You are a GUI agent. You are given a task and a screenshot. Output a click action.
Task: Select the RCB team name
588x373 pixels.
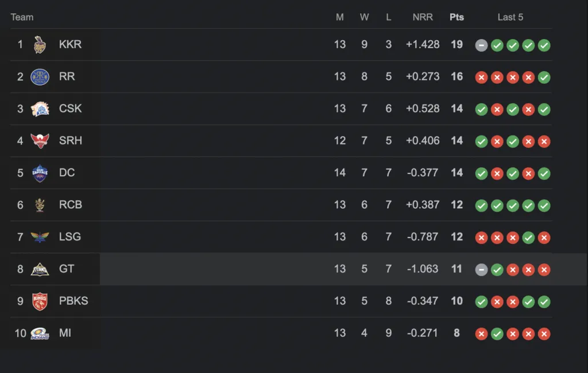pos(71,205)
